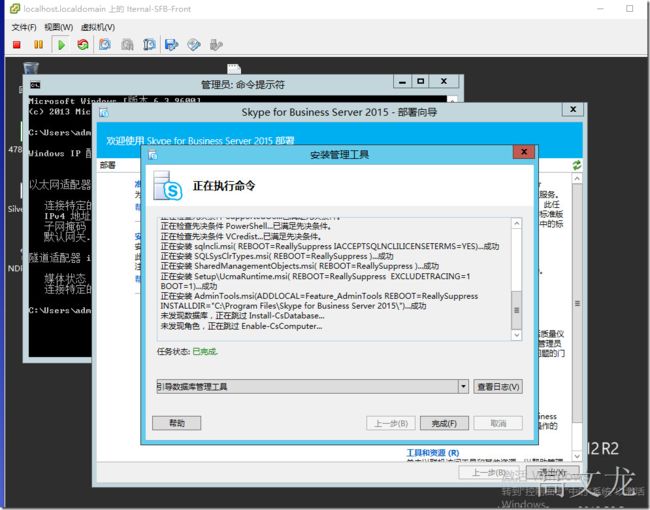Image resolution: width=650 pixels, height=510 pixels.
Task: Click the log output scrollbar thumb
Action: click(x=517, y=310)
